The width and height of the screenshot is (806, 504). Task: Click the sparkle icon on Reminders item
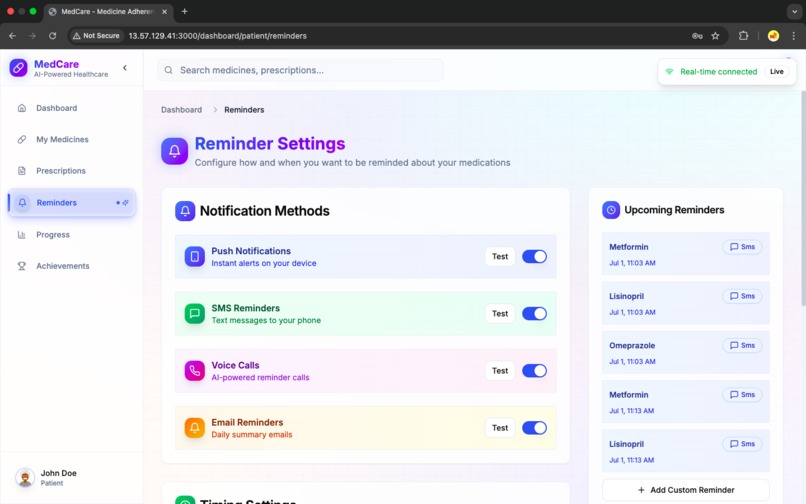[125, 203]
